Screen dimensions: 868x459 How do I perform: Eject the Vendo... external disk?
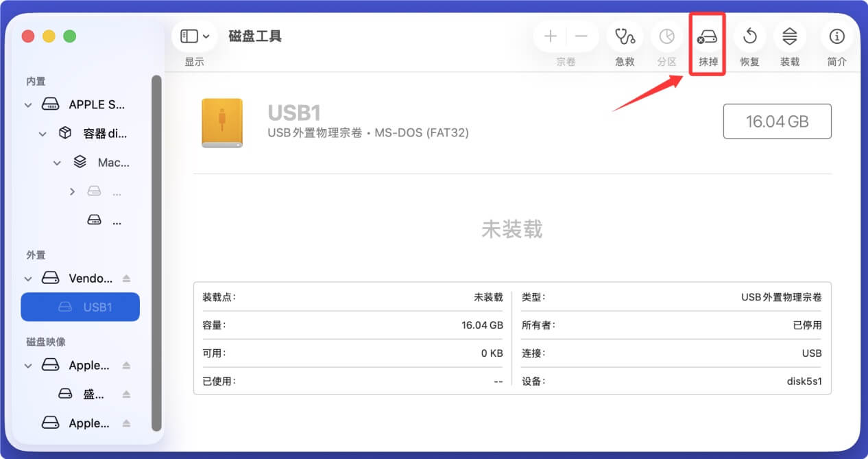point(127,278)
